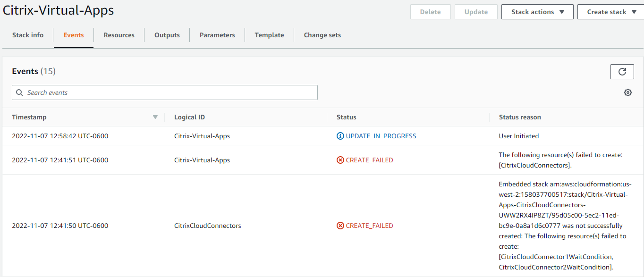The height and width of the screenshot is (277, 644).
Task: Click the Status reason column header
Action: 520,117
